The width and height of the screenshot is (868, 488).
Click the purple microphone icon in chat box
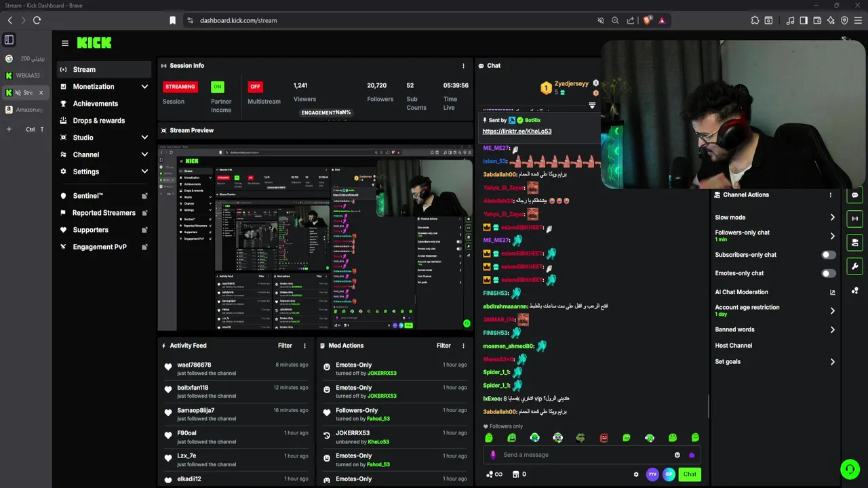coord(493,455)
